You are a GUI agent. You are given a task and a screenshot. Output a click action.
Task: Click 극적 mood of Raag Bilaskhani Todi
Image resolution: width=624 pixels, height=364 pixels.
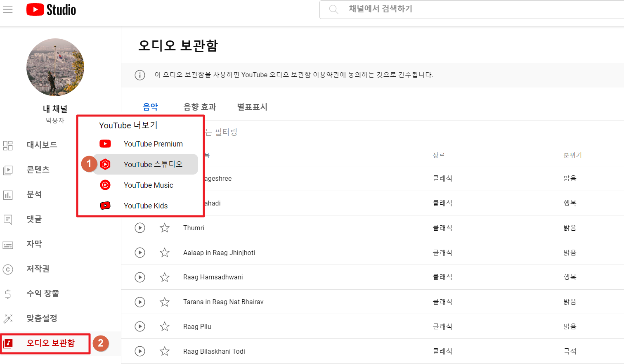570,351
